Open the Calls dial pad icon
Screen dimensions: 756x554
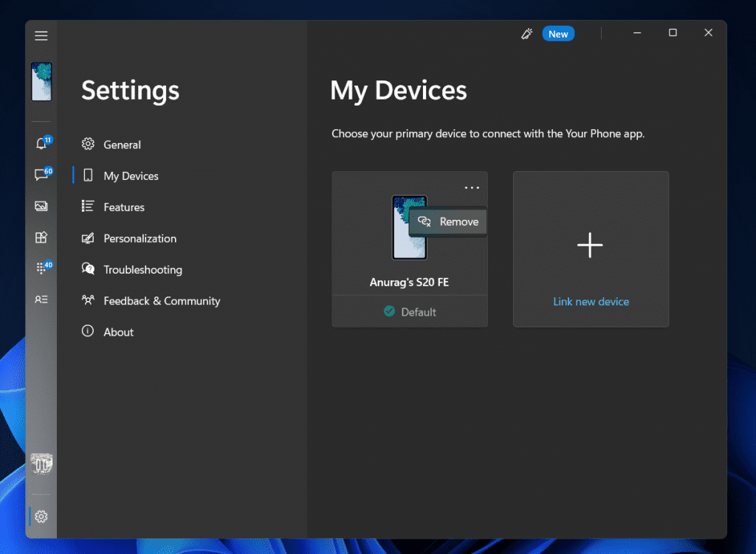(41, 269)
